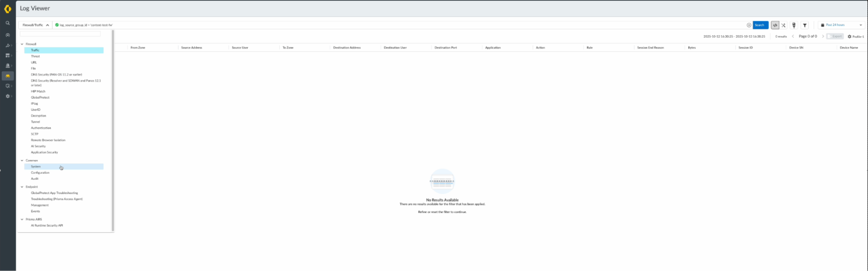Screen dimensions: 868x271
Task: Click the Export button
Action: click(x=835, y=37)
